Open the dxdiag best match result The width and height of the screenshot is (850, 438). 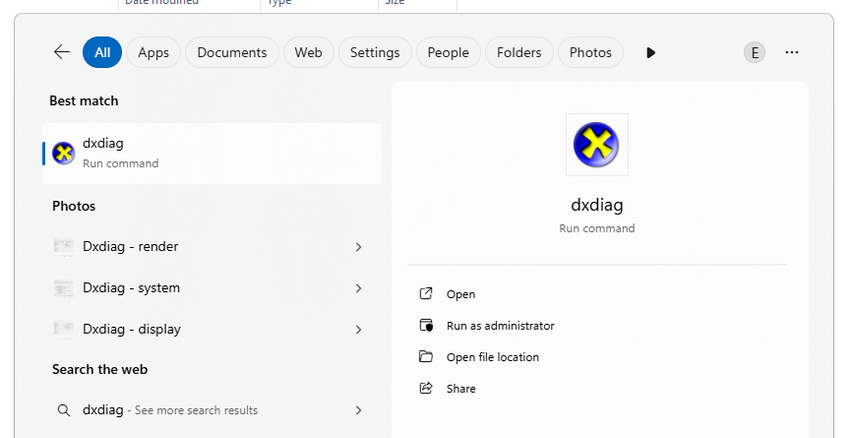pyautogui.click(x=212, y=153)
